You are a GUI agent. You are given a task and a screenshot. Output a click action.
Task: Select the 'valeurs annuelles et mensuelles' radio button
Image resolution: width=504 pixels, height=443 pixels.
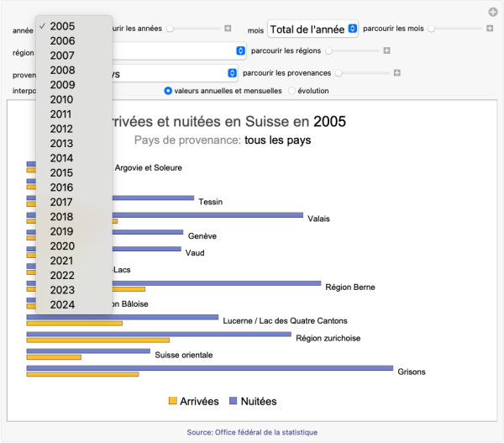[x=168, y=91]
